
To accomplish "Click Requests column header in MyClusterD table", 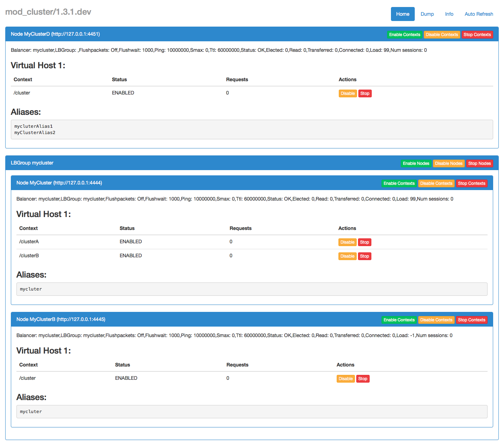I will point(237,79).
